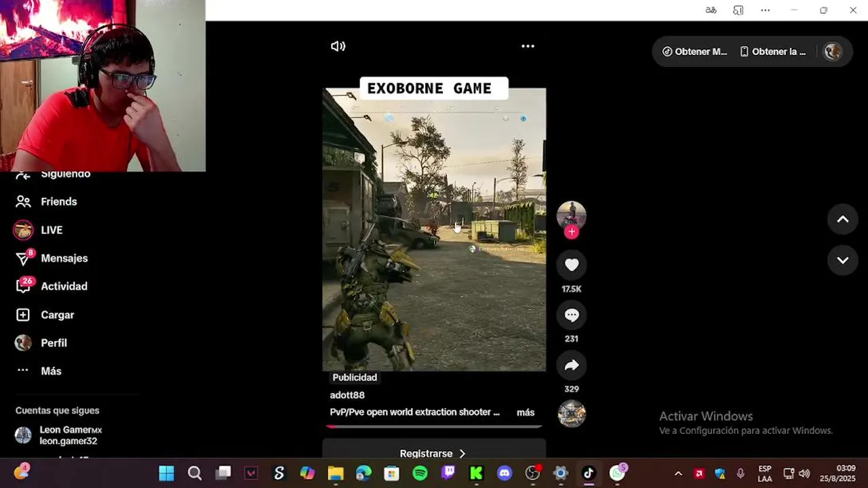Viewport: 868px width, 488px height.
Task: Open the stylized S app in taskbar
Action: pos(279,473)
